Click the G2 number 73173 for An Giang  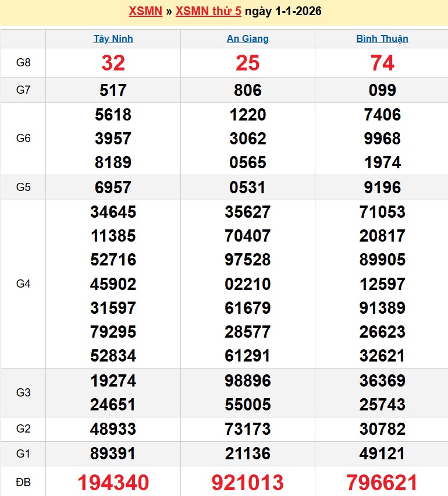click(248, 429)
